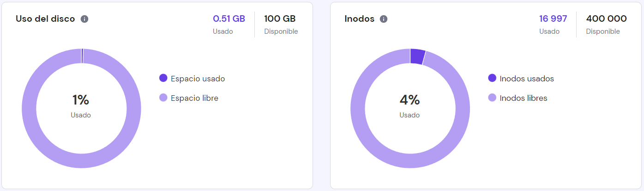Screen dimensions: 644x191
Task: Select the dark used segment of inodes donut
Action: pyautogui.click(x=417, y=56)
